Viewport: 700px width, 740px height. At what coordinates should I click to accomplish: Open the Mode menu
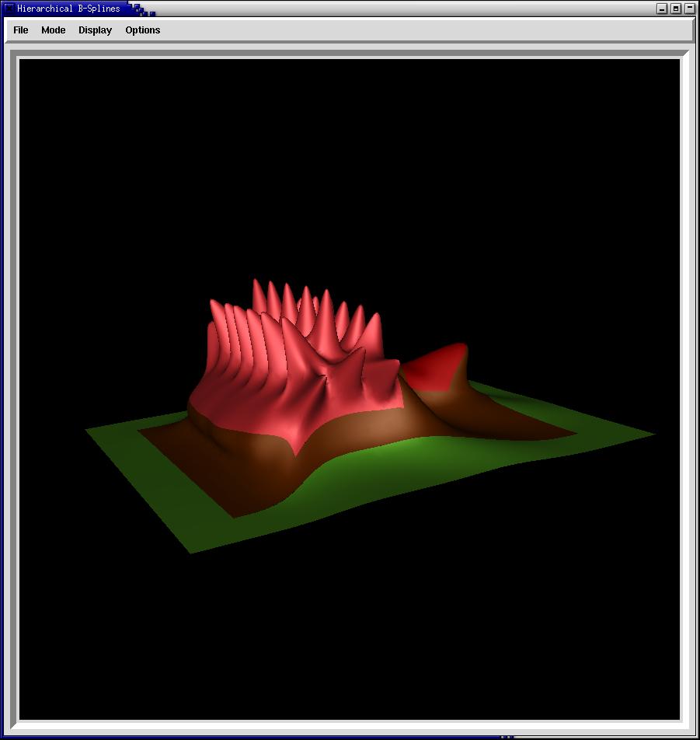click(x=54, y=30)
